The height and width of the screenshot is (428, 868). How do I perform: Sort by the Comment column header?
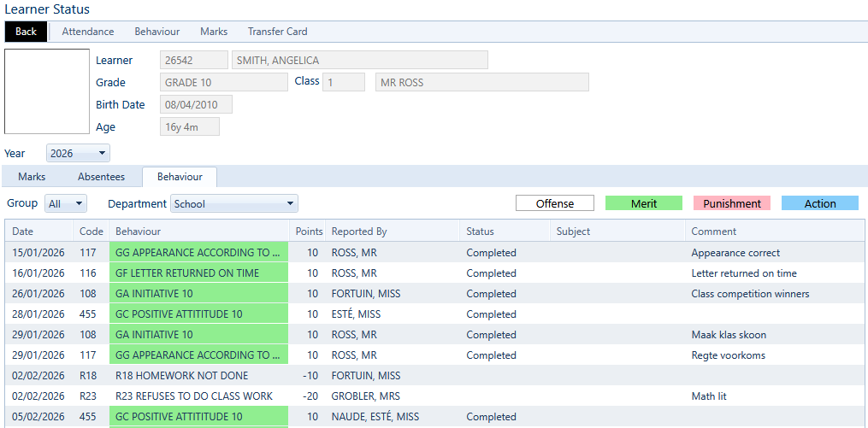(775, 232)
